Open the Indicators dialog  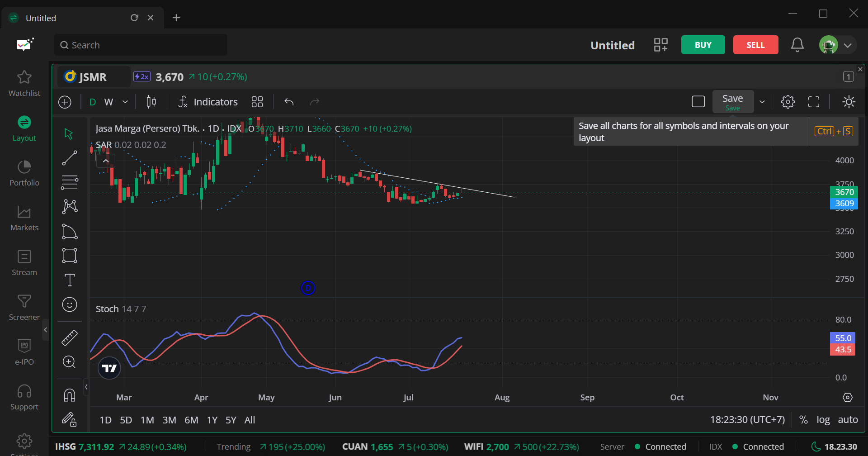[x=208, y=102]
